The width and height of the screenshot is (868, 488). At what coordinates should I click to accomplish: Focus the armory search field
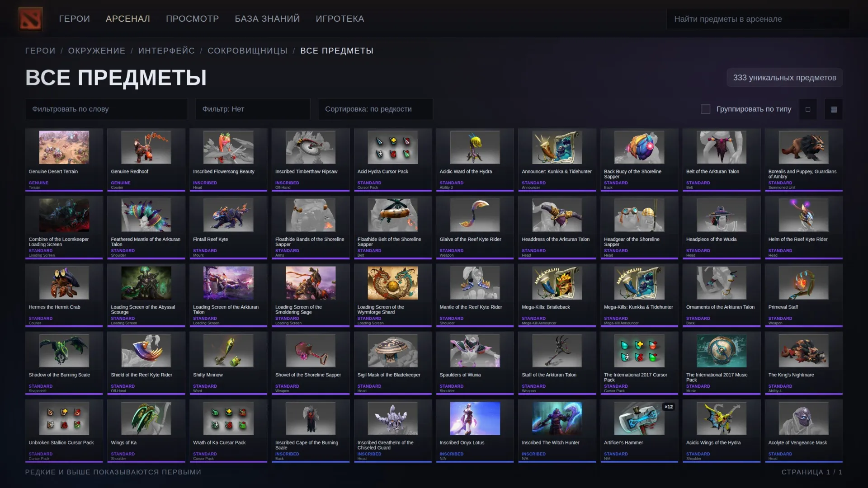pos(758,19)
